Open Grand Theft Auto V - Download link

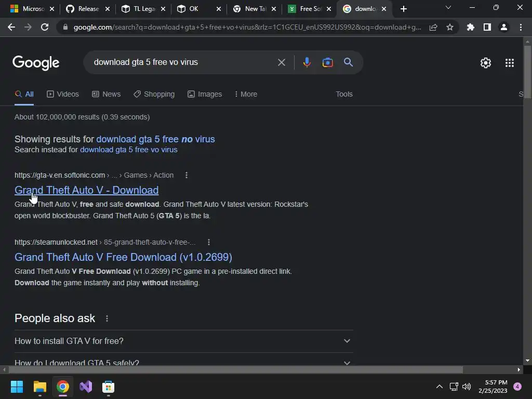[x=87, y=190]
